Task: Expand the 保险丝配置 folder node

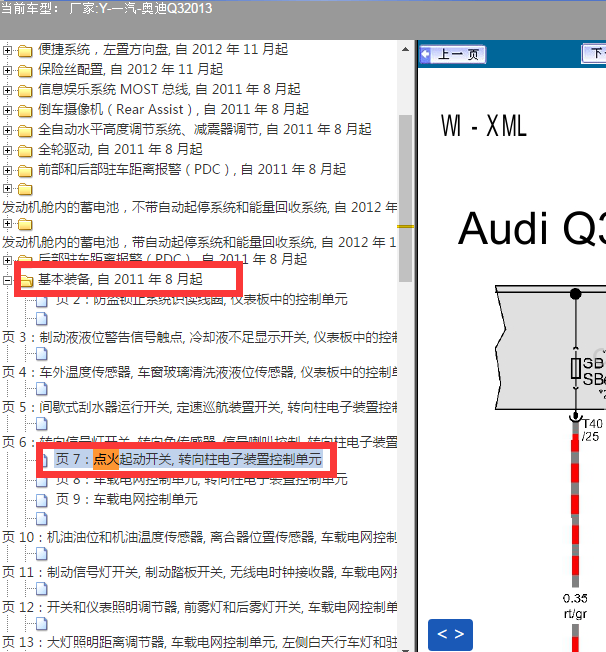Action: (7, 70)
